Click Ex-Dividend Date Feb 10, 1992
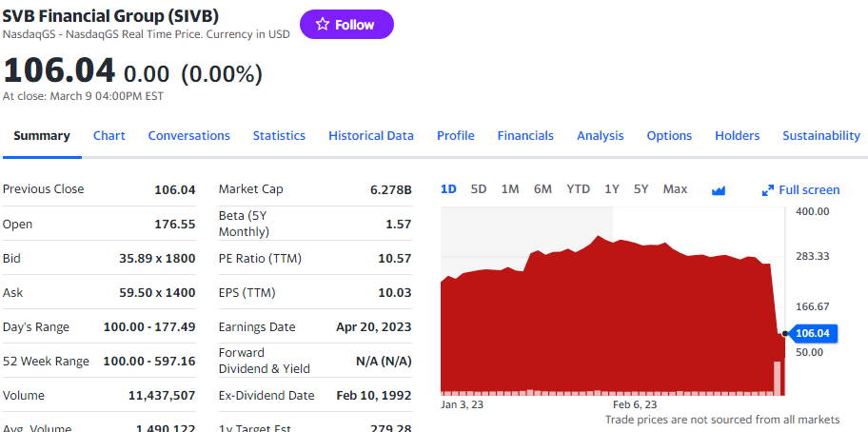The height and width of the screenshot is (432, 868). [x=374, y=396]
